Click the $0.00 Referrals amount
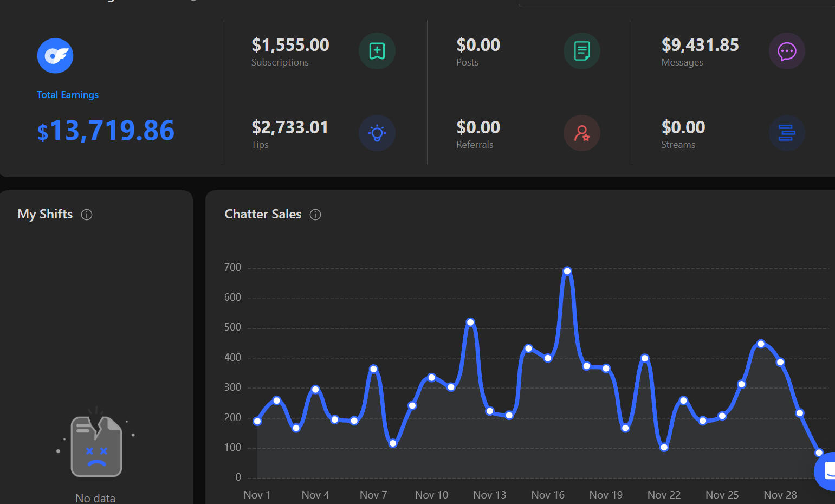Screen dimensions: 835x504 pyautogui.click(x=478, y=127)
